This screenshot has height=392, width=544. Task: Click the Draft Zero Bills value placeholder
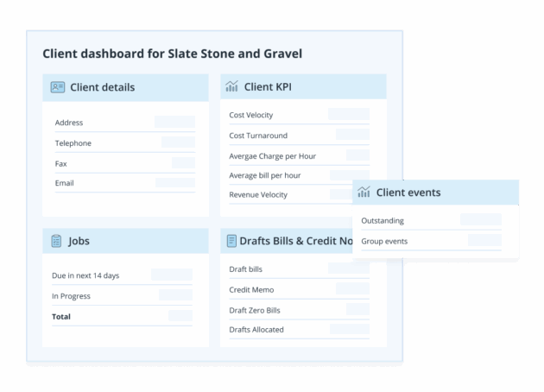(357, 309)
